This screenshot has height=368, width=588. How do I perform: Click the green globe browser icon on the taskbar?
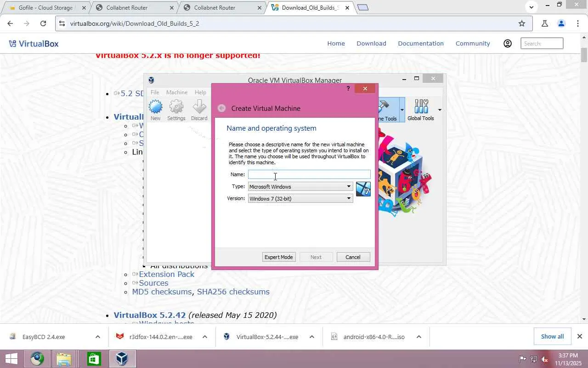[37, 359]
